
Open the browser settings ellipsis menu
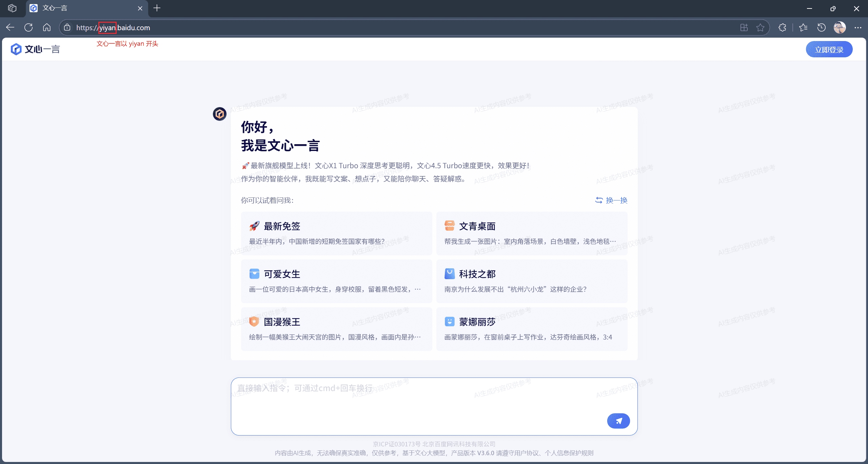(858, 27)
